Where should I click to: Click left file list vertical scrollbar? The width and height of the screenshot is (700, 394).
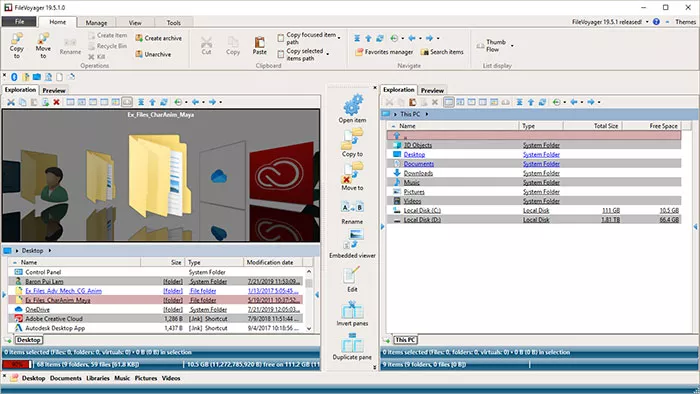click(x=309, y=300)
